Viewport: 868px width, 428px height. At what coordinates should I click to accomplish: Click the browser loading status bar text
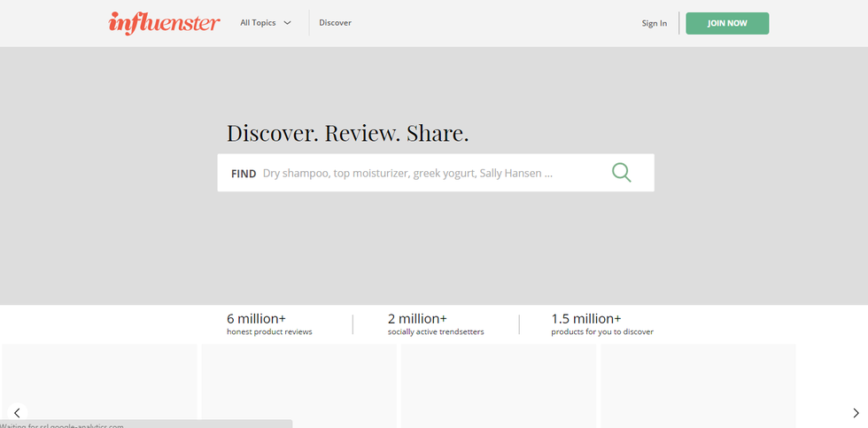62,424
